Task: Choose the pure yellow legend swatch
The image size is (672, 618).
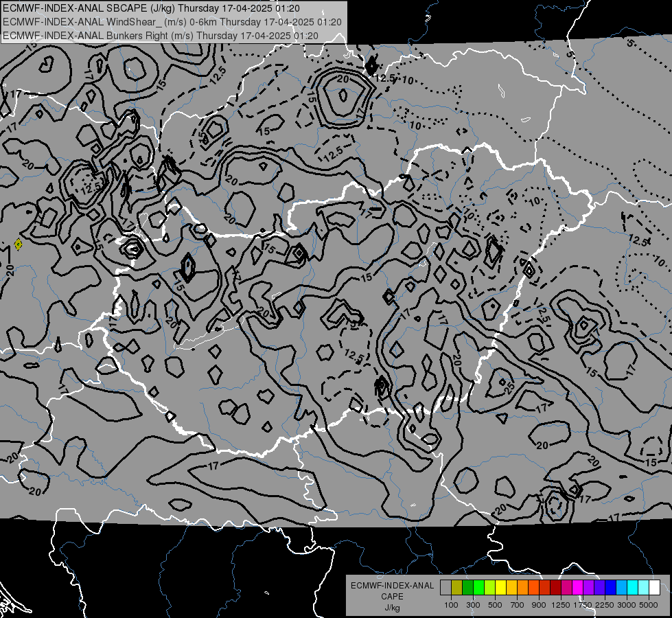Action: click(500, 588)
